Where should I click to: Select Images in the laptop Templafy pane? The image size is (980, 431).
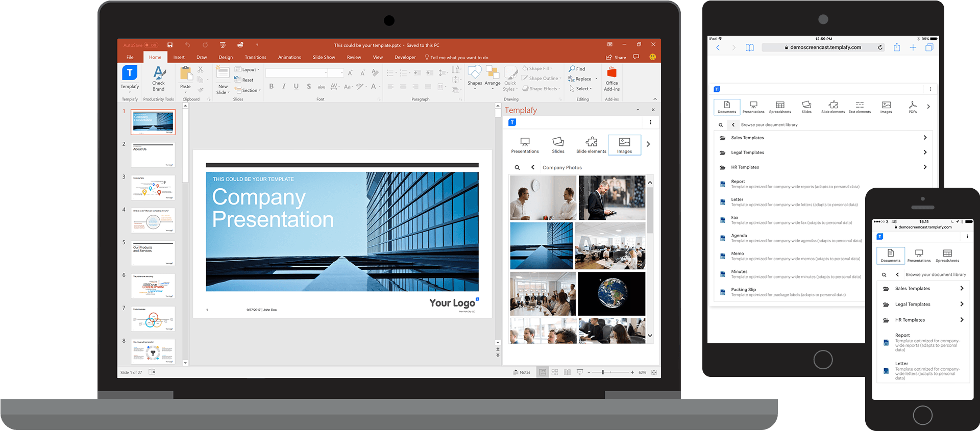[624, 145]
